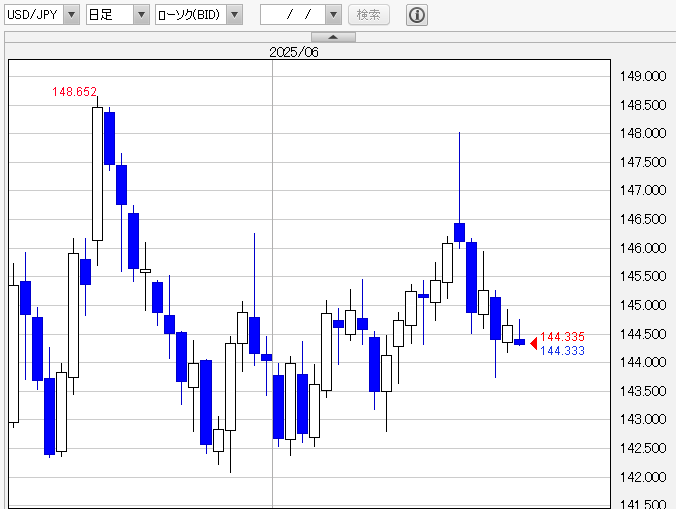676x509 pixels.
Task: Click the date input field
Action: [293, 15]
